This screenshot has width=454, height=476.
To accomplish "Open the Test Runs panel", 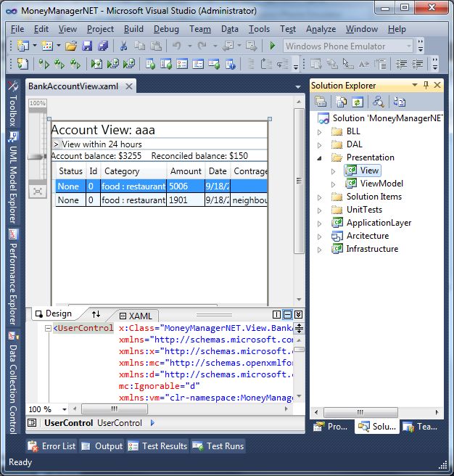I will [x=218, y=446].
